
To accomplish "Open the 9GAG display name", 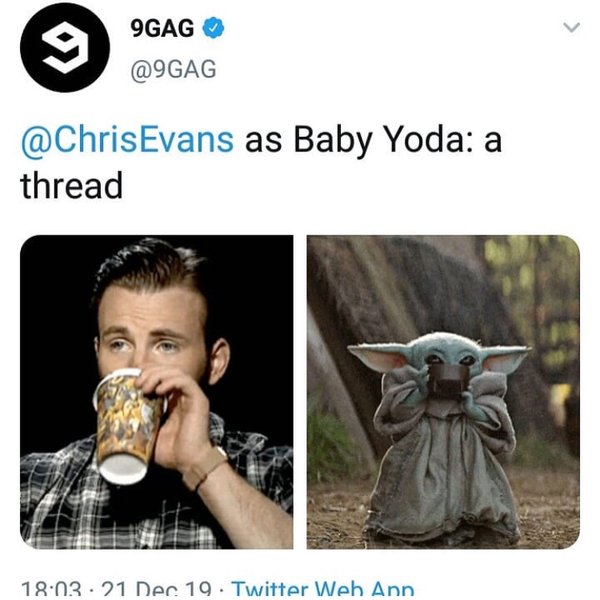I will pos(162,28).
